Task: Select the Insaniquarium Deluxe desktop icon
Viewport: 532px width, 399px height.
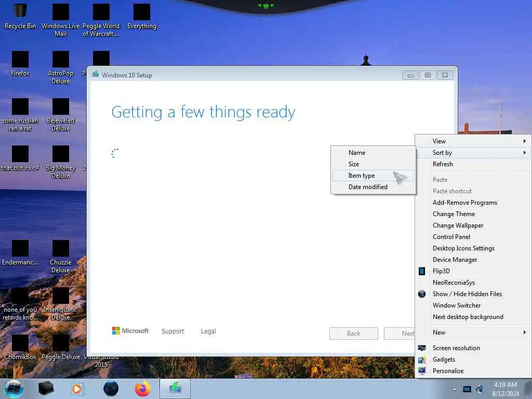Action: (x=60, y=303)
